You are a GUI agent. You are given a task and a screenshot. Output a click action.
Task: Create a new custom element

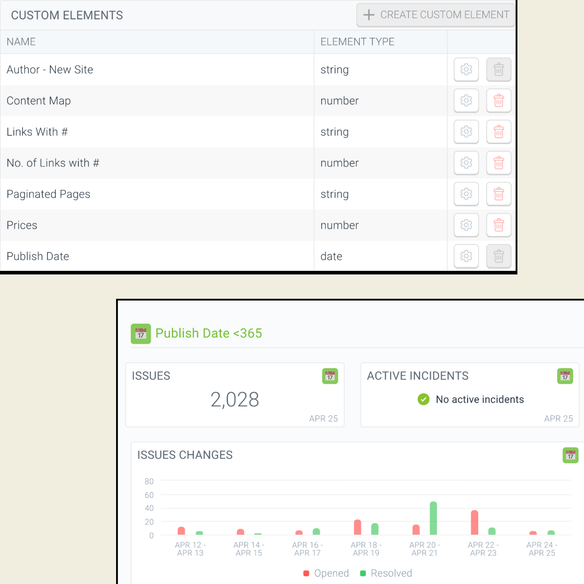click(x=435, y=15)
